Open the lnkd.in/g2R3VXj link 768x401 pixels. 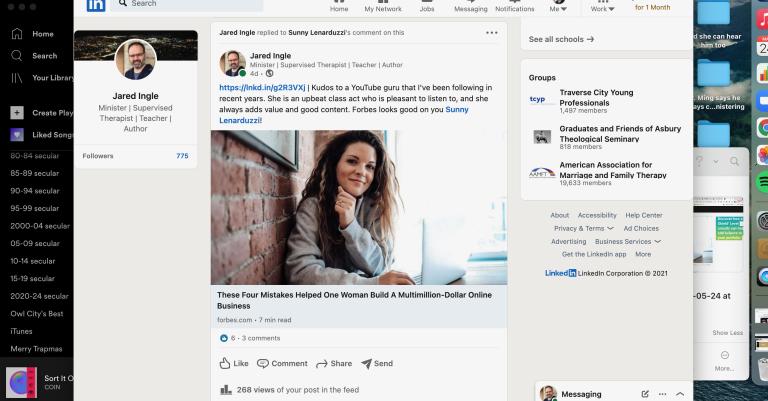click(262, 88)
